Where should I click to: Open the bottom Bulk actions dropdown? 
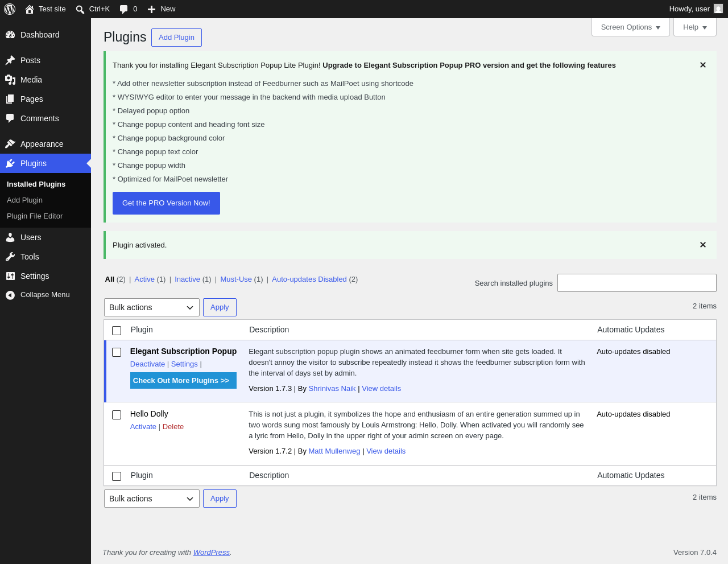pyautogui.click(x=152, y=499)
